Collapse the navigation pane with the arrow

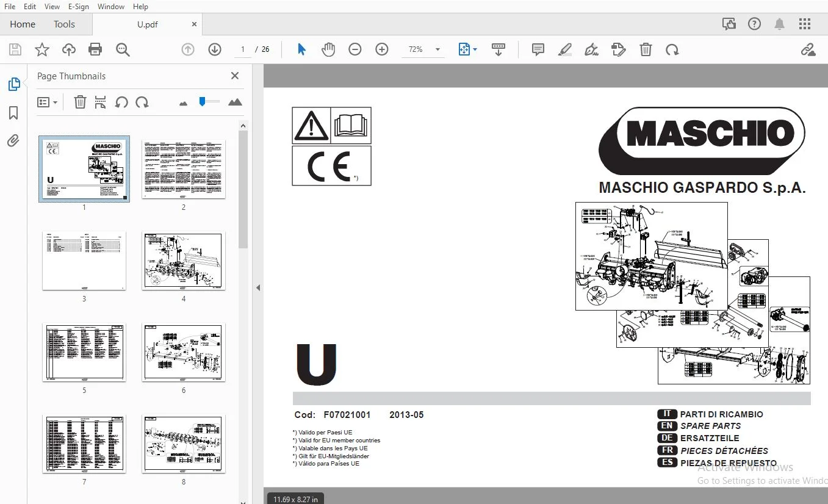point(258,287)
